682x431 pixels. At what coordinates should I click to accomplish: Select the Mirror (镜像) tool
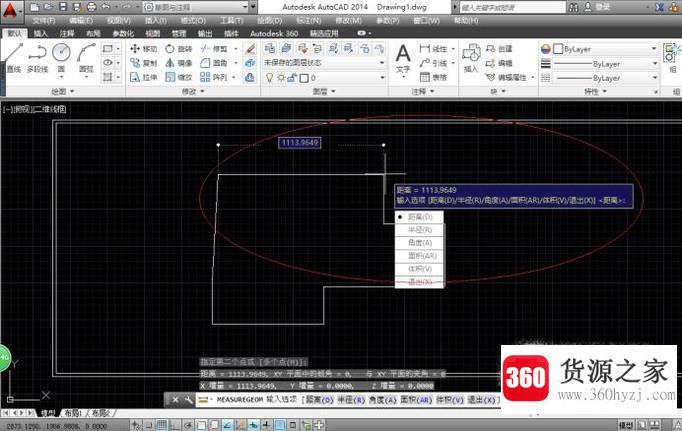[x=179, y=63]
